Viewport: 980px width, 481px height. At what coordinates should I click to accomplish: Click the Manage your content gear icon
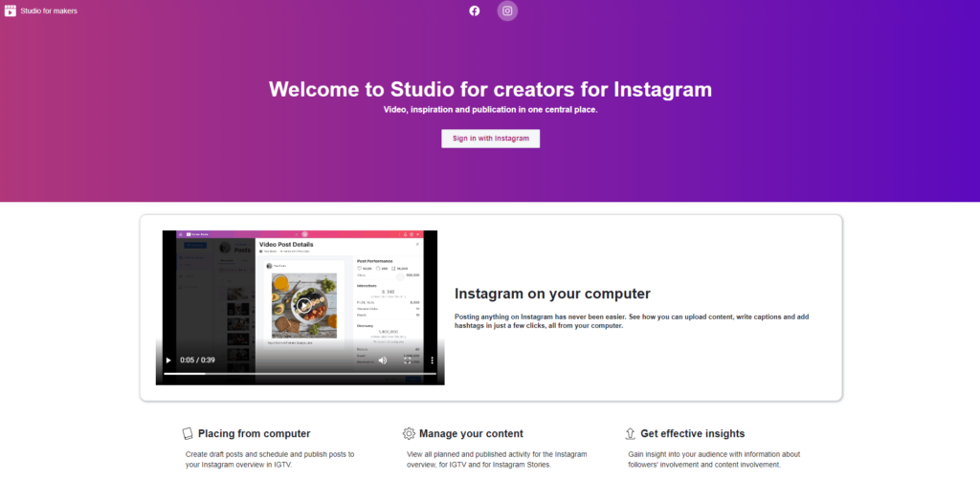click(409, 433)
